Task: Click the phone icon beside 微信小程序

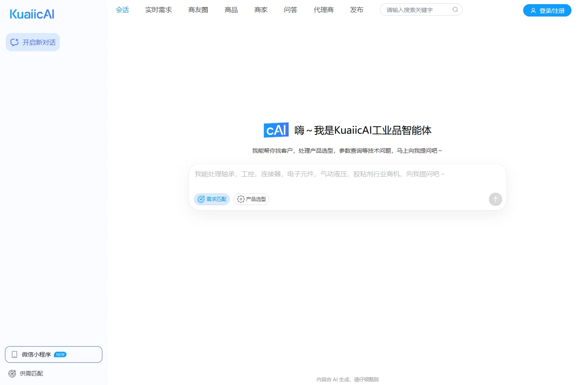Action: click(x=14, y=354)
